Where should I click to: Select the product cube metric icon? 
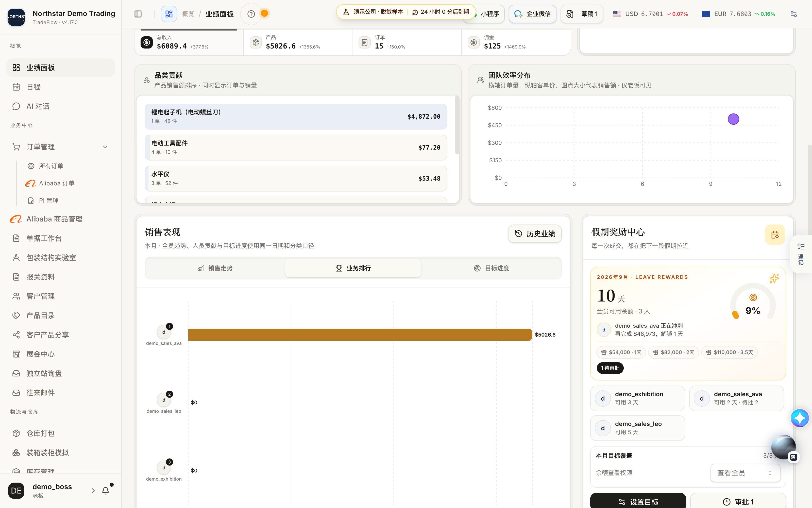tap(256, 42)
